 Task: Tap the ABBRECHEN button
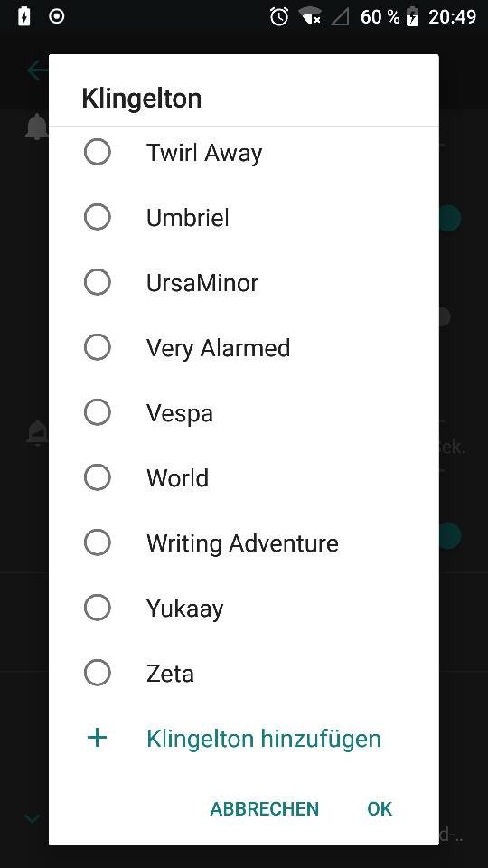click(x=265, y=808)
